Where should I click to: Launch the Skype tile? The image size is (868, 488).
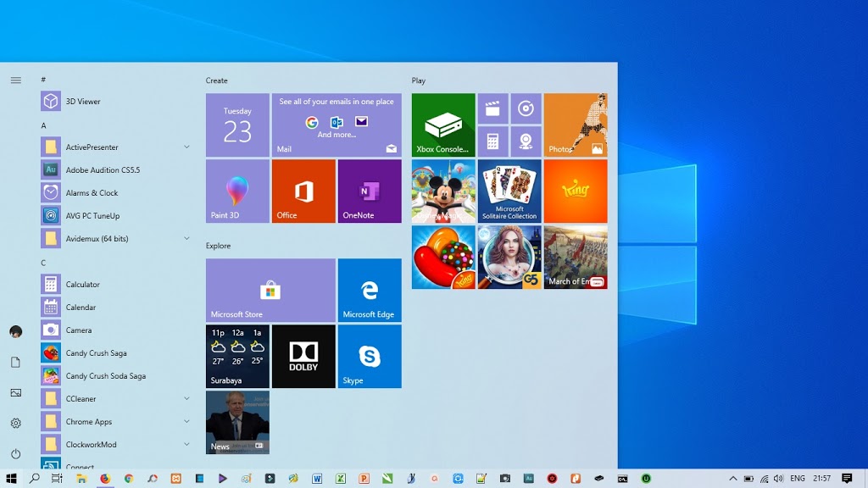370,357
